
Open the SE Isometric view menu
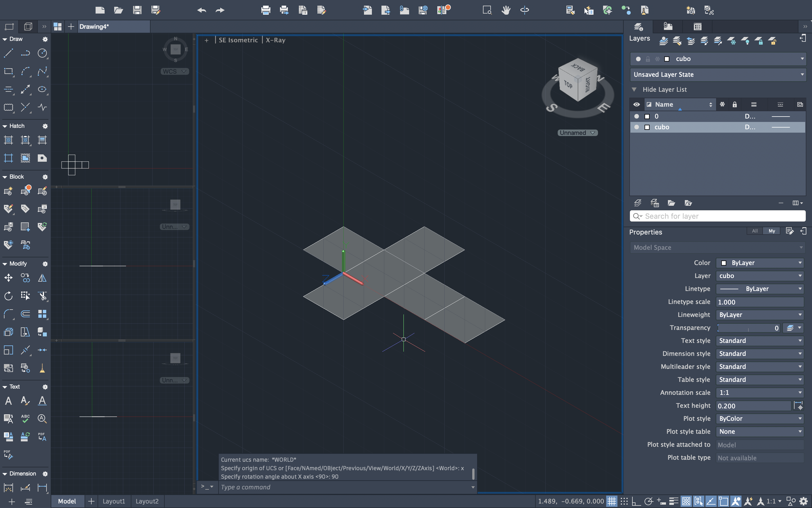tap(238, 40)
